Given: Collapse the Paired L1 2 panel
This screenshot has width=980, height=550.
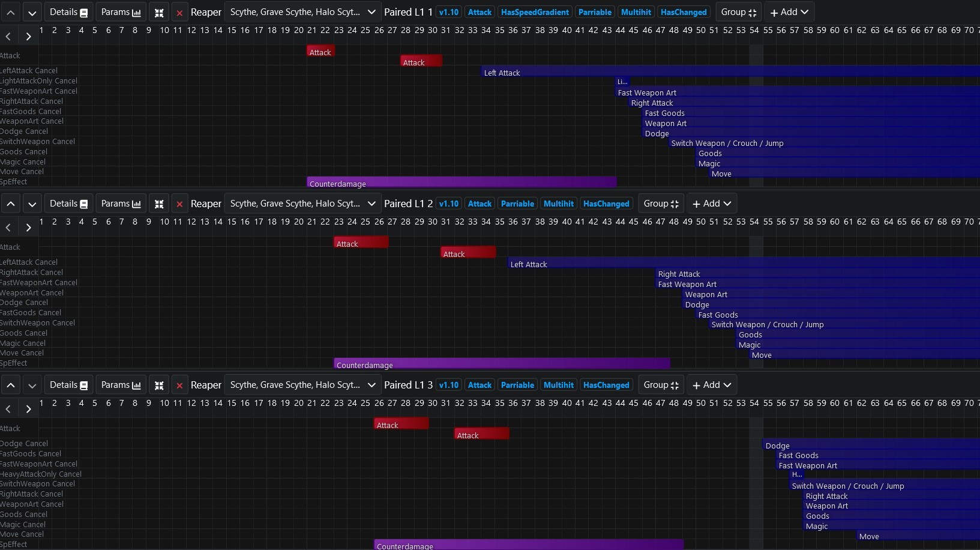Looking at the screenshot, I should point(159,204).
